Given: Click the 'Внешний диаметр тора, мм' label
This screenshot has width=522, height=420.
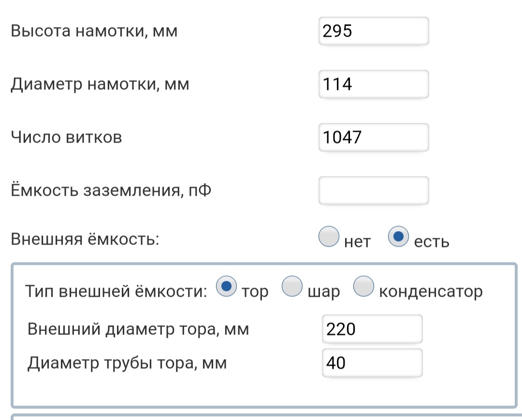Looking at the screenshot, I should coord(138,330).
